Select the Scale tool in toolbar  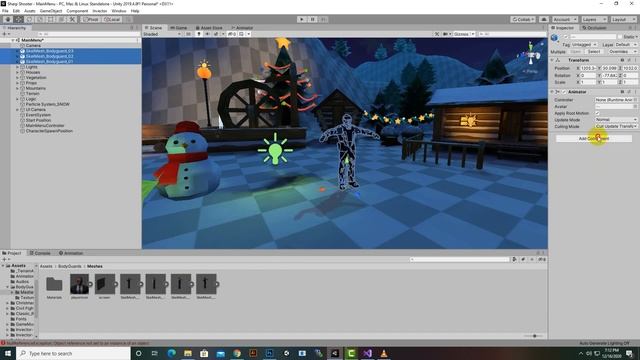point(40,19)
